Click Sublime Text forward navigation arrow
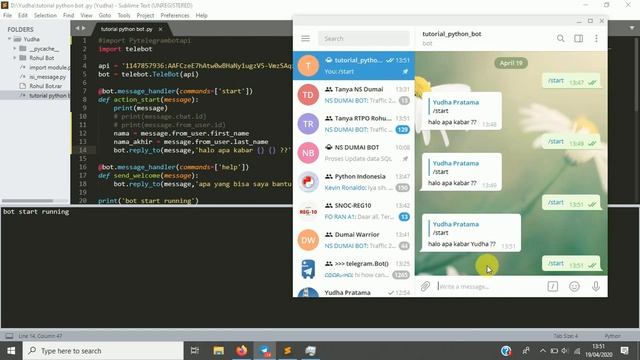 (84, 28)
